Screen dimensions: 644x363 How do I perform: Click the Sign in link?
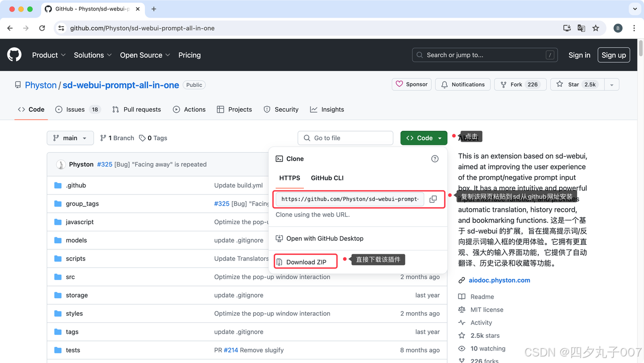[x=580, y=55]
